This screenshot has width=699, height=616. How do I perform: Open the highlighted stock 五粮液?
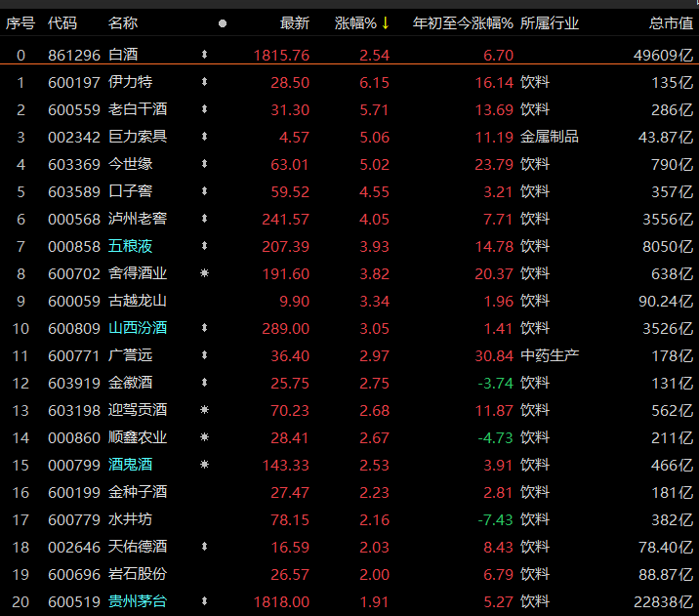coord(130,246)
